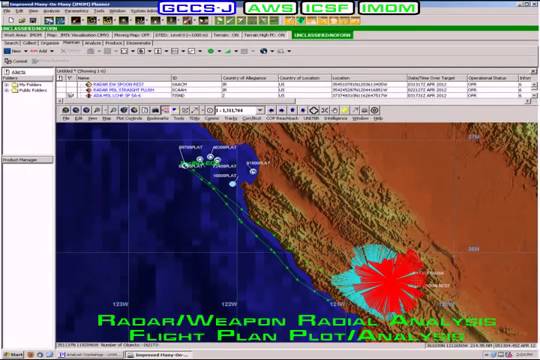Click the New button
Screen dimensions: 540x360
[13, 51]
